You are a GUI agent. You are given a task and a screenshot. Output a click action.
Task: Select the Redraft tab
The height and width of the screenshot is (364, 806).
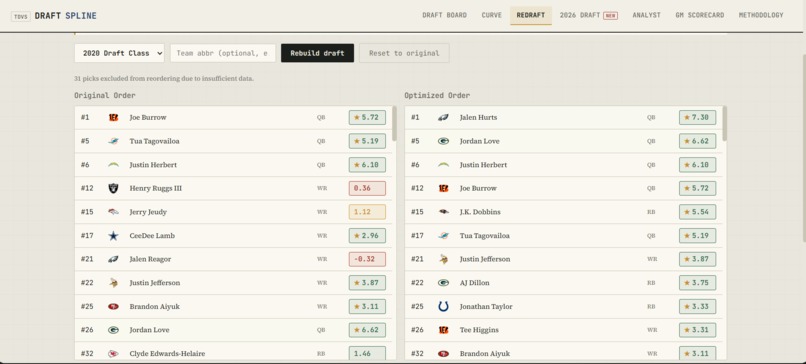click(530, 15)
